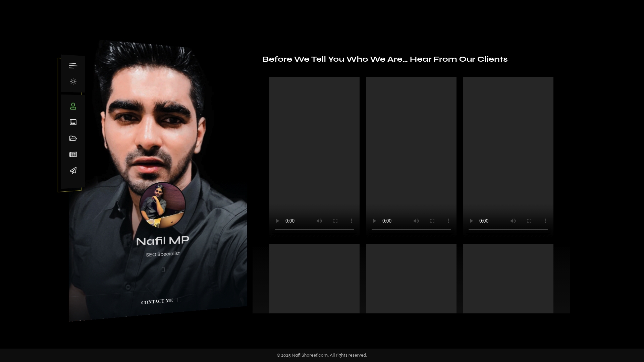Open the blog newspaper icon in sidebar
Viewport: 644px width, 362px height.
[73, 155]
